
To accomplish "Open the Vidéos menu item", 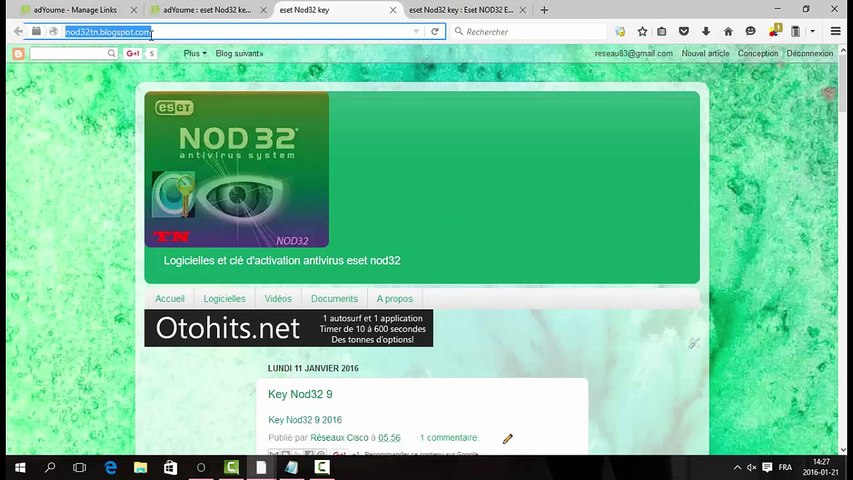I will click(278, 299).
